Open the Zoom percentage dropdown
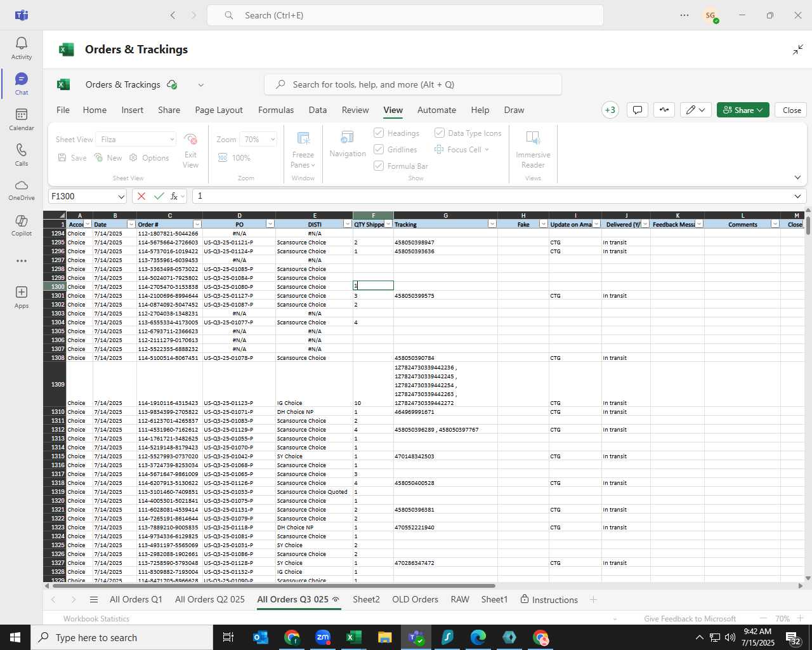 click(273, 140)
